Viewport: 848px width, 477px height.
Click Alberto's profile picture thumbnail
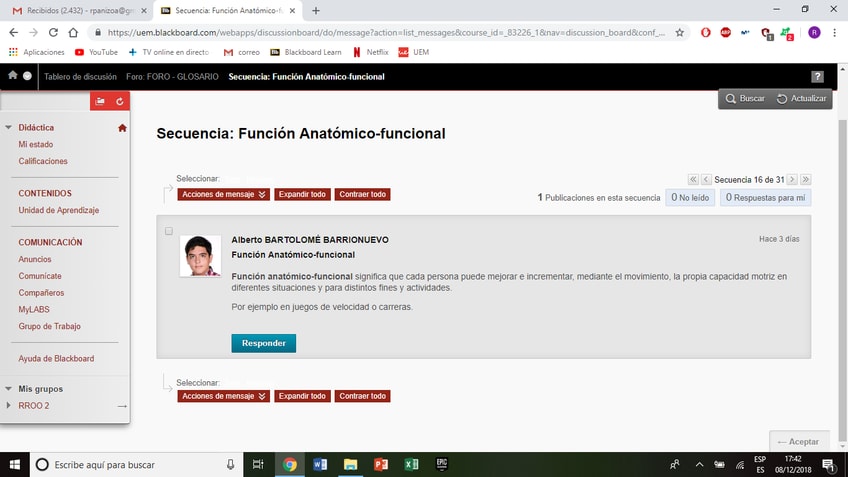pyautogui.click(x=200, y=256)
